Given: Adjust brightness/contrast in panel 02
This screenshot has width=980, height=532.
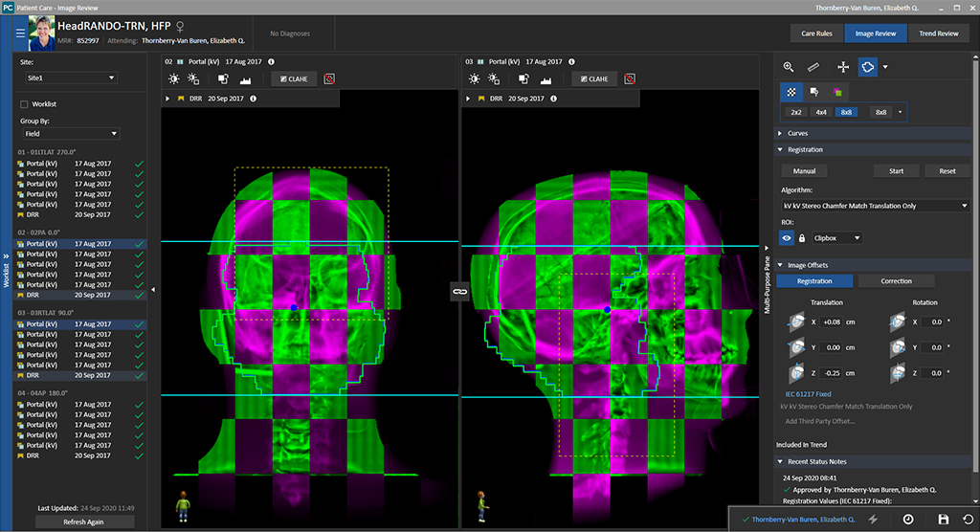Looking at the screenshot, I should [174, 78].
